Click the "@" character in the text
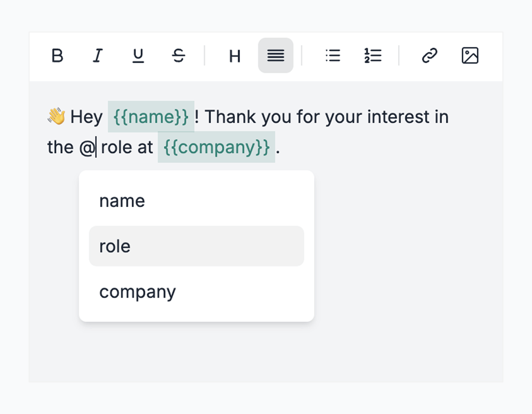The image size is (532, 414). tap(87, 147)
